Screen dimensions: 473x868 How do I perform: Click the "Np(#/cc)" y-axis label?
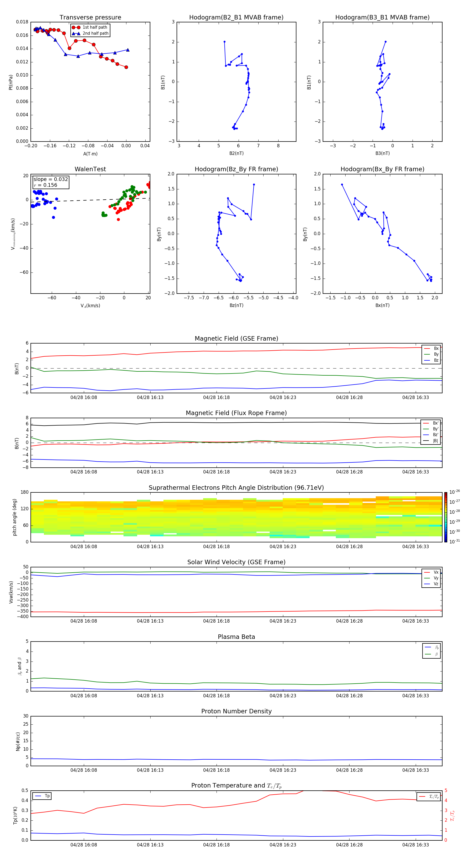click(x=18, y=741)
